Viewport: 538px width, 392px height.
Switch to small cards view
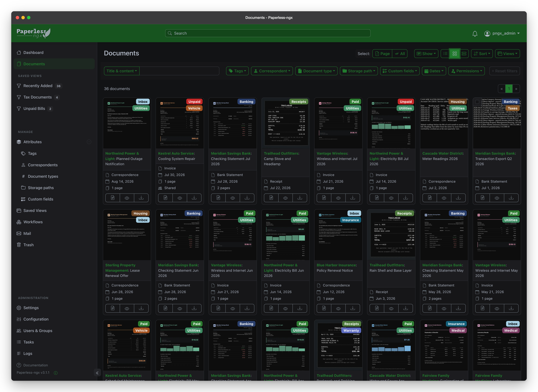pos(455,54)
